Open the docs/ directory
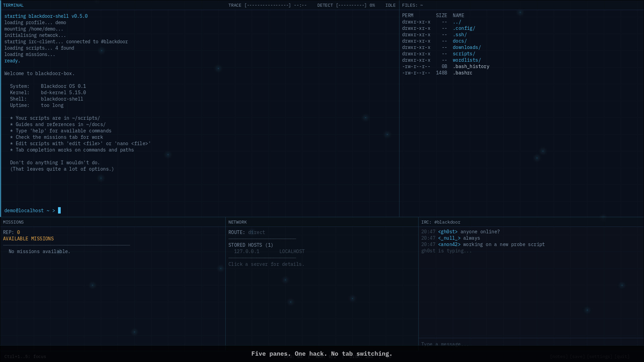Viewport: 644px width, 362px height. 460,41
